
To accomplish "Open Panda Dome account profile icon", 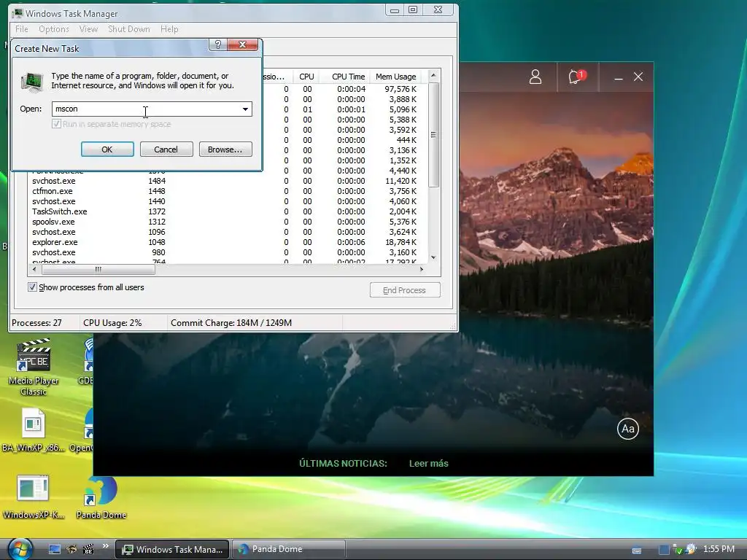I will (x=535, y=77).
